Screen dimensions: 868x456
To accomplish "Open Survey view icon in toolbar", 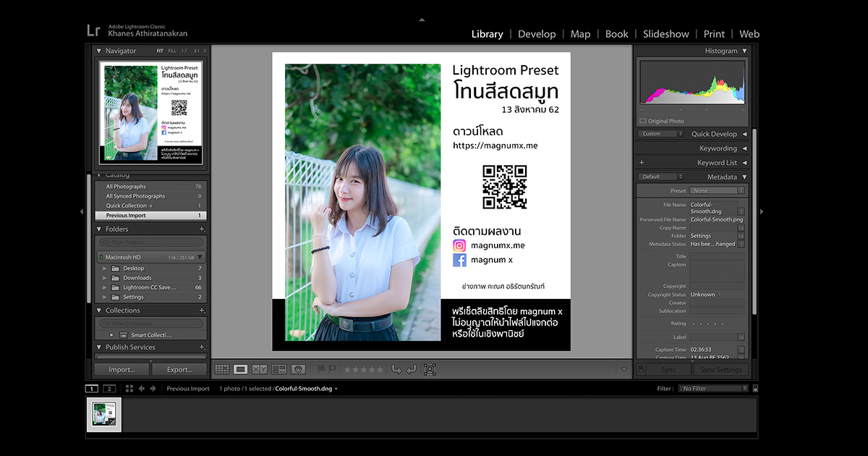I will click(278, 369).
